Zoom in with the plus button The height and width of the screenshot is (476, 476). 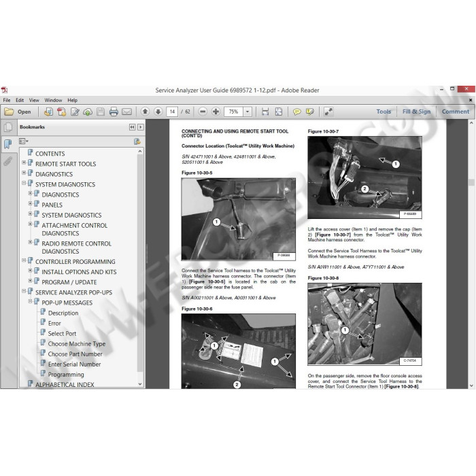click(216, 112)
